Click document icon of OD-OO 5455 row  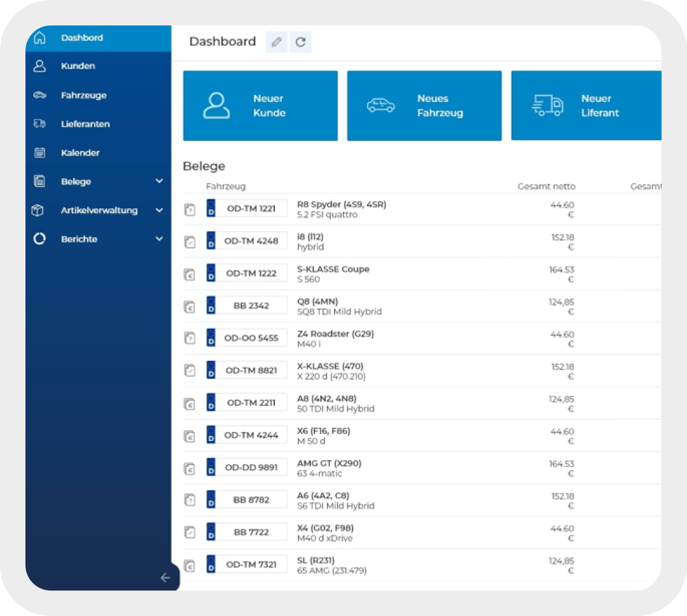pos(190,338)
